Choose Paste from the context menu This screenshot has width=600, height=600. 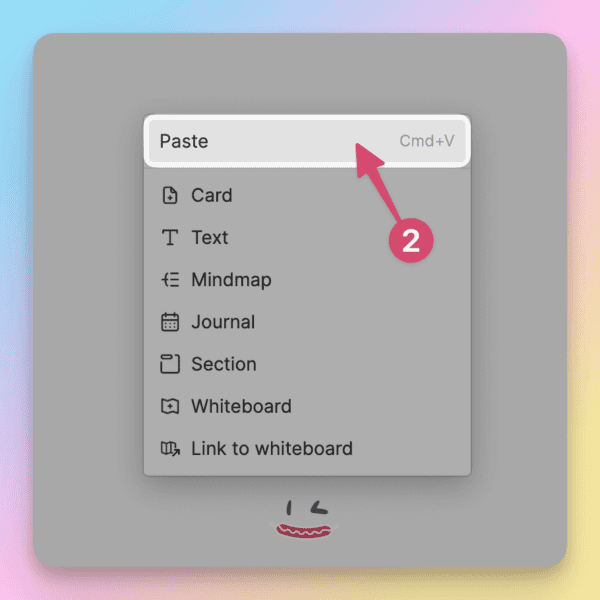307,141
